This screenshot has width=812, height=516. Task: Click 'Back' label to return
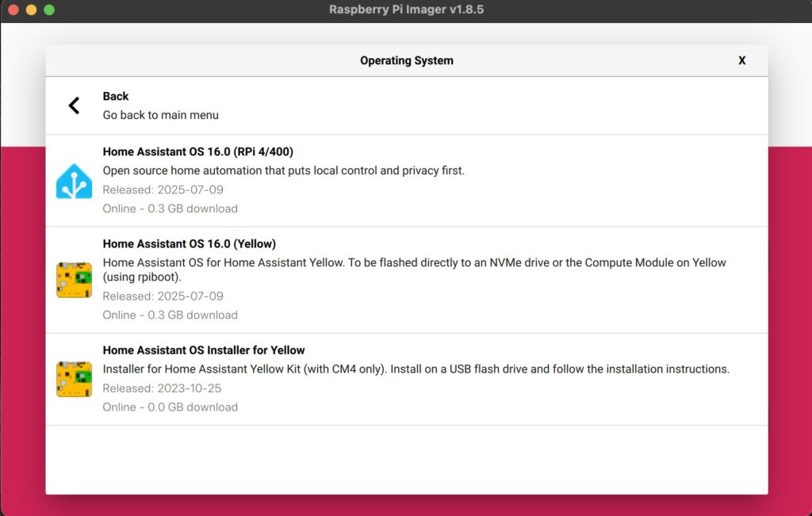(116, 96)
